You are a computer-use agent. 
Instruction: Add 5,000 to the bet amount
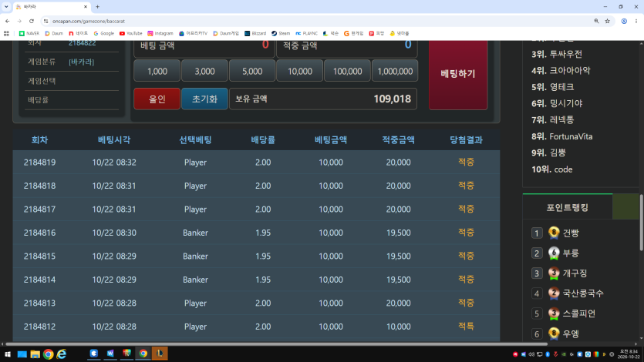[x=252, y=71]
